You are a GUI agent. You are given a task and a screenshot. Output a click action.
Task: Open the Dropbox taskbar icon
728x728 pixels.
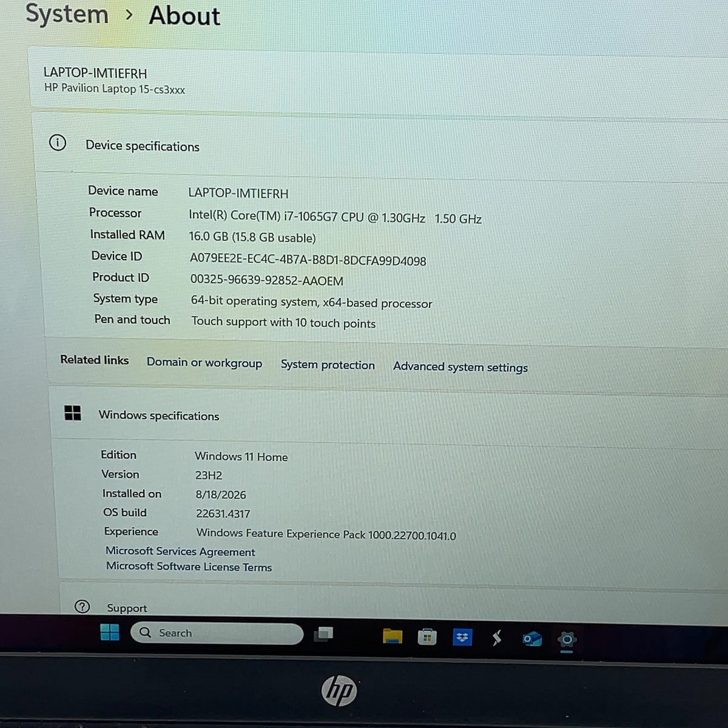point(462,637)
